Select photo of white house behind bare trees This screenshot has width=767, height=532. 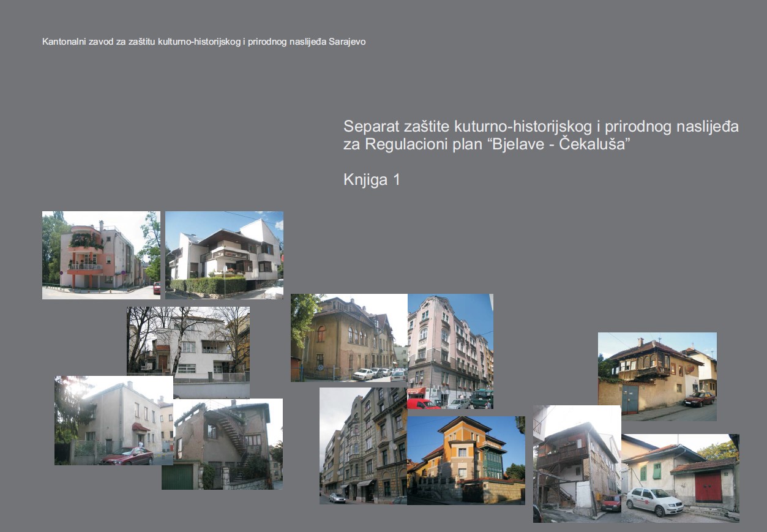[x=188, y=353]
